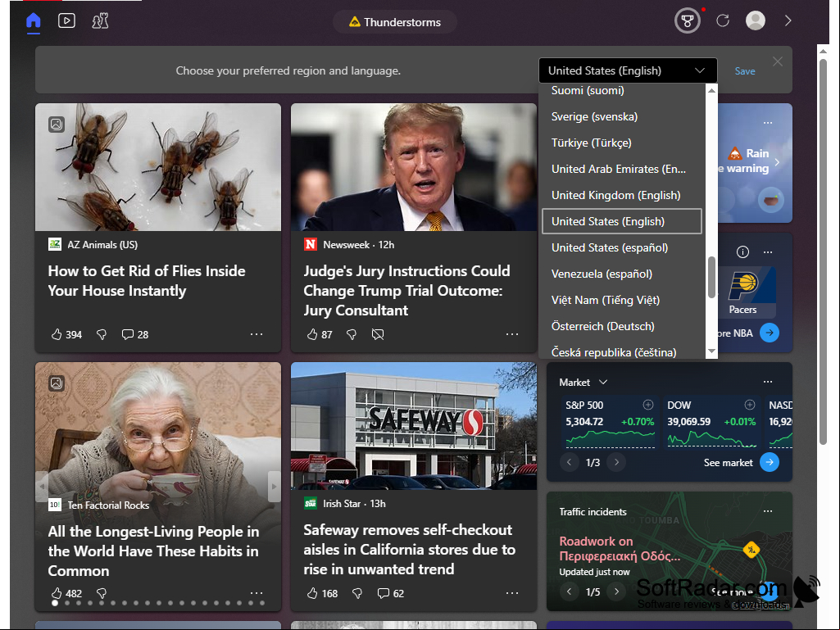Open more options for Longest-Living People article

click(257, 593)
